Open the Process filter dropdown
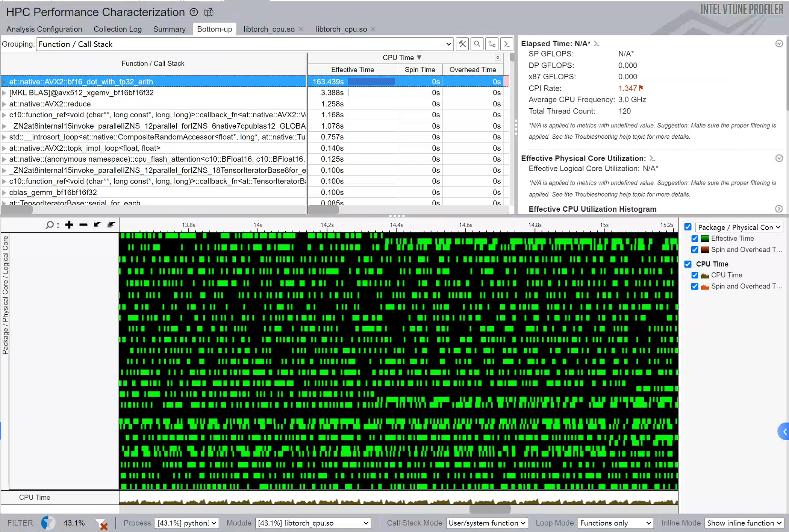The height and width of the screenshot is (532, 789). (x=186, y=523)
